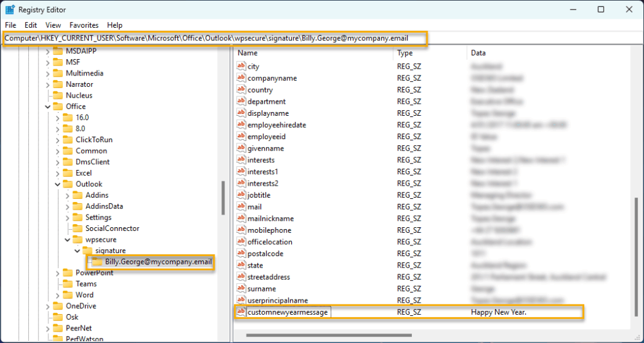Select the streetaddress value name

[x=269, y=277]
